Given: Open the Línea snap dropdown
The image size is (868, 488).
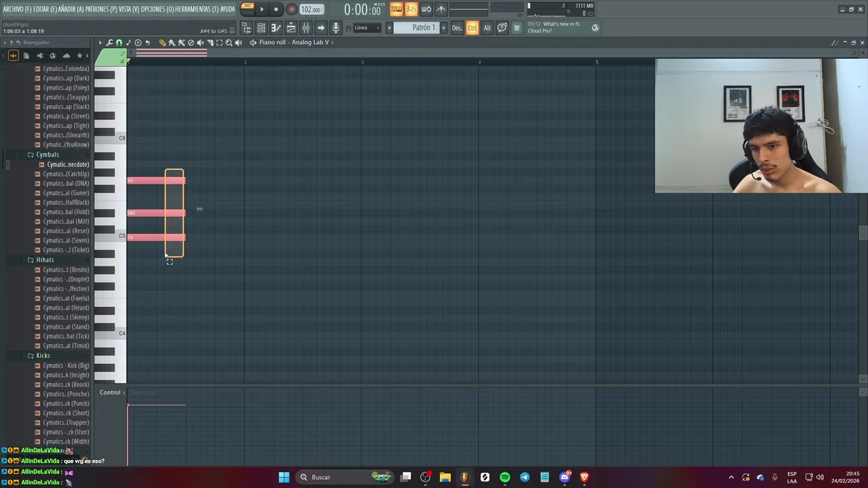Looking at the screenshot, I should (367, 28).
